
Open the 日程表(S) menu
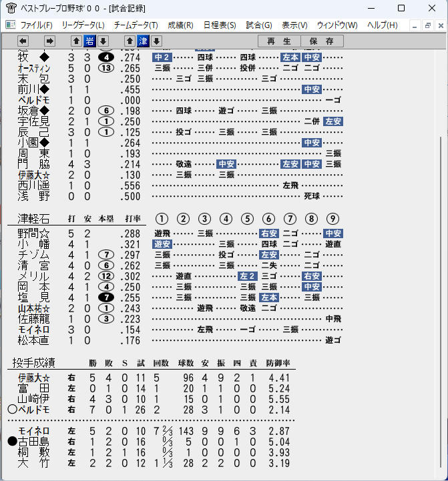(x=220, y=25)
